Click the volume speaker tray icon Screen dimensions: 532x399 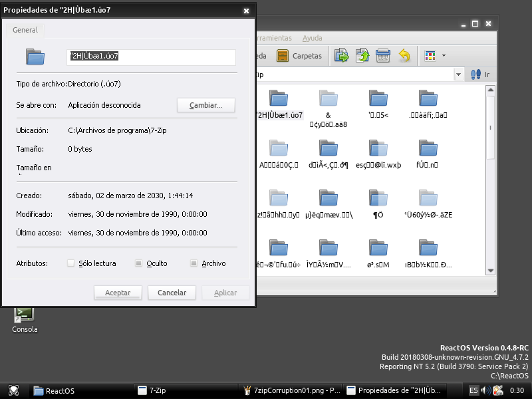coord(485,390)
